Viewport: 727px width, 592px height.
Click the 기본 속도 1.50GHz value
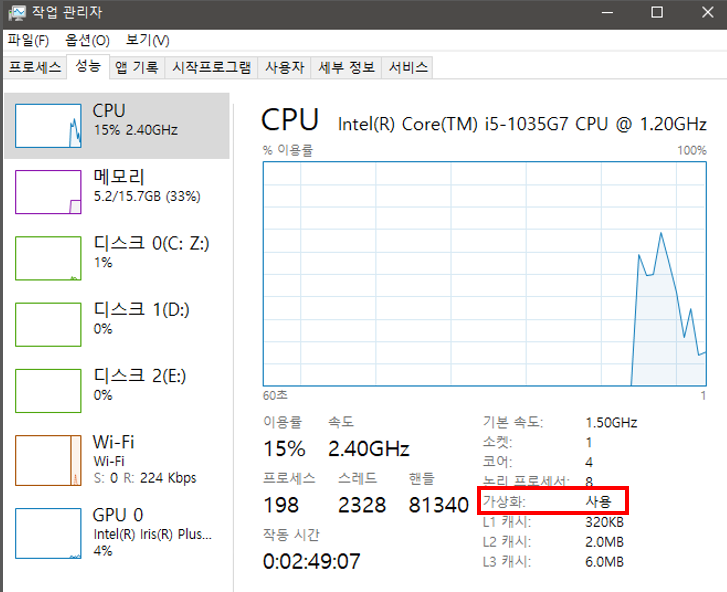(x=611, y=422)
